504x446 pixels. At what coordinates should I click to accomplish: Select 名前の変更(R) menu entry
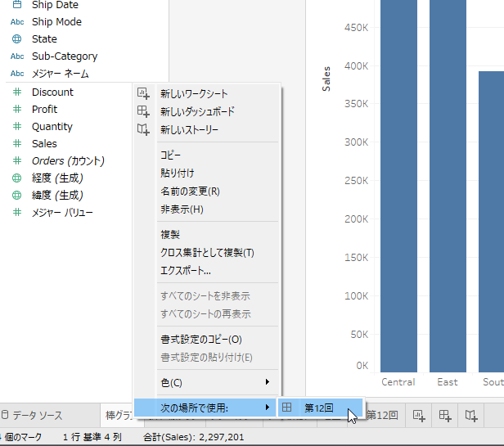190,191
